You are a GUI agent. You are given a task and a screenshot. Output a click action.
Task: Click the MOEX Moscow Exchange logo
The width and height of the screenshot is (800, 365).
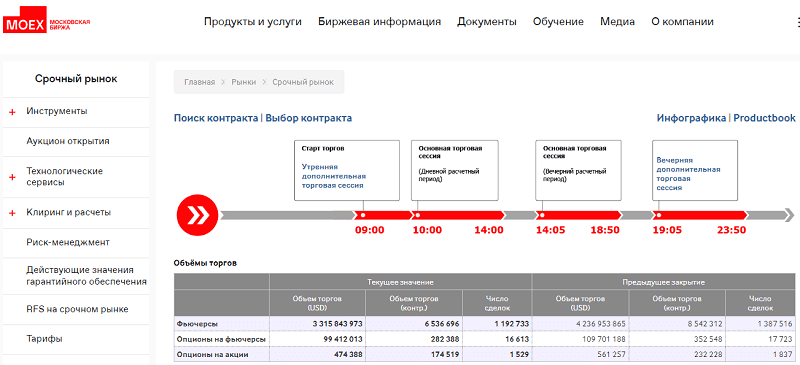click(47, 20)
